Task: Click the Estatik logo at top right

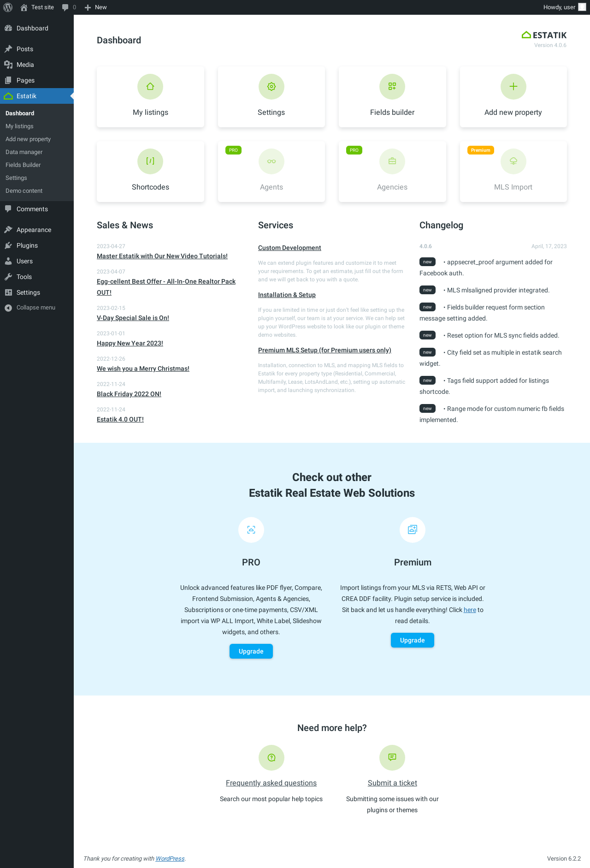Action: [x=544, y=35]
